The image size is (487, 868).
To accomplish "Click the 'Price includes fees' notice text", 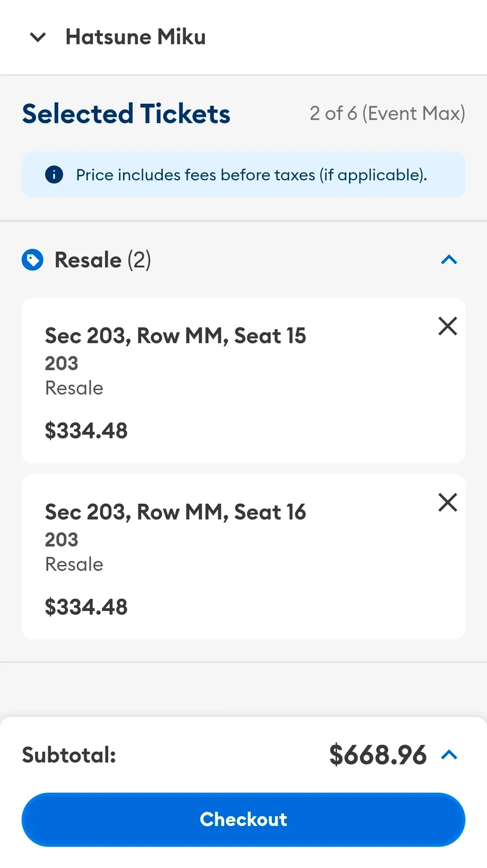I will (251, 175).
